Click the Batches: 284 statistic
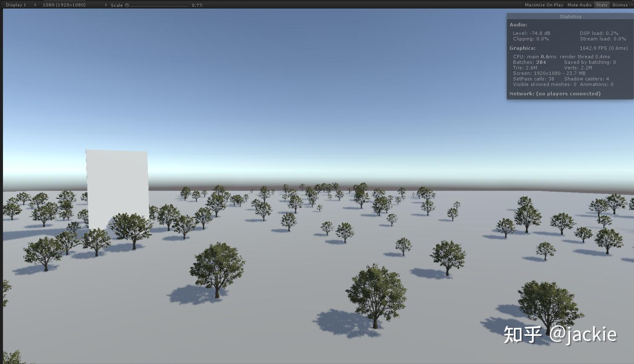 click(x=529, y=62)
